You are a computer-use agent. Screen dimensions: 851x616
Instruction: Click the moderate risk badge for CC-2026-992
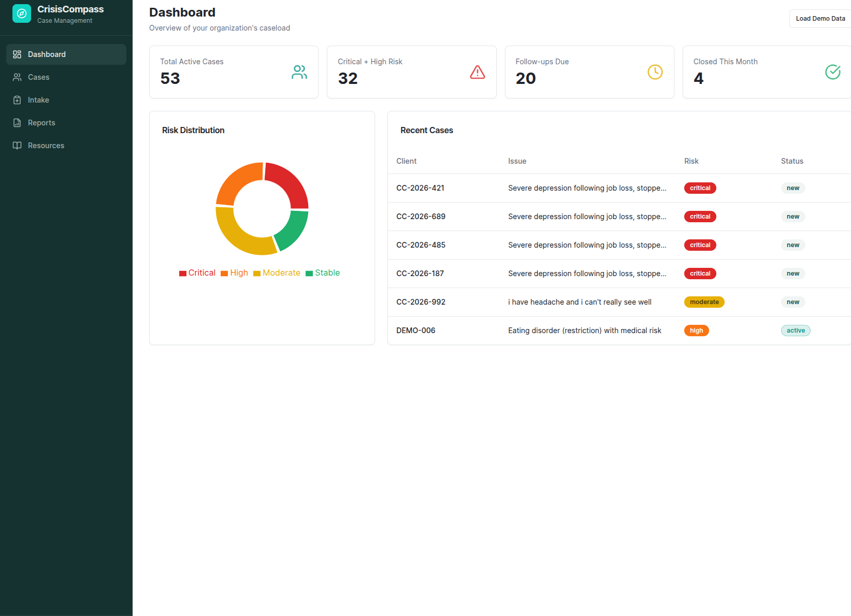[704, 302]
